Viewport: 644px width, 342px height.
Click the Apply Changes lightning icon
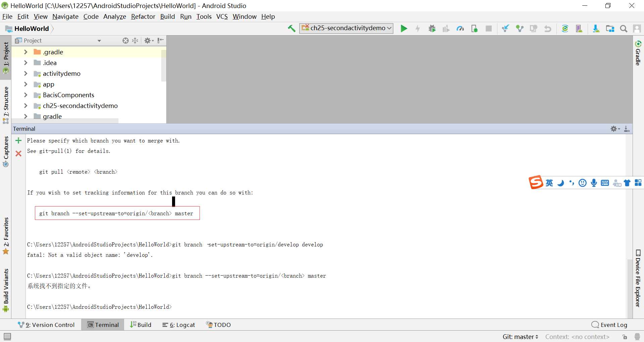[x=418, y=28]
